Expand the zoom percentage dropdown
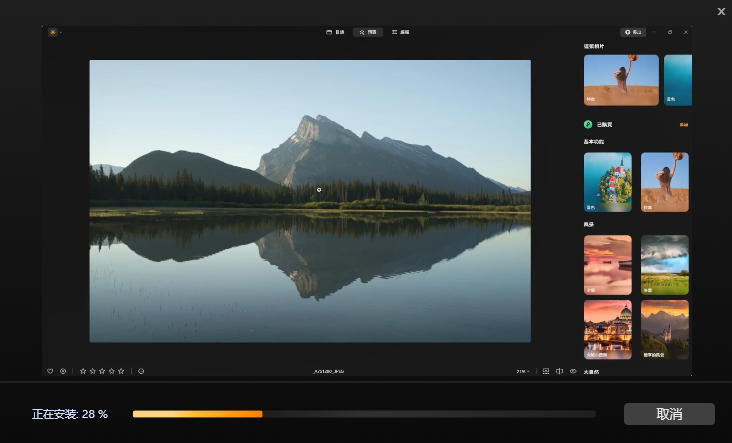The image size is (732, 443). [x=523, y=371]
